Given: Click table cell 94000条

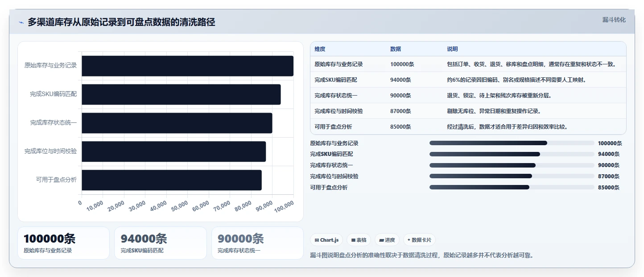Looking at the screenshot, I should point(400,80).
